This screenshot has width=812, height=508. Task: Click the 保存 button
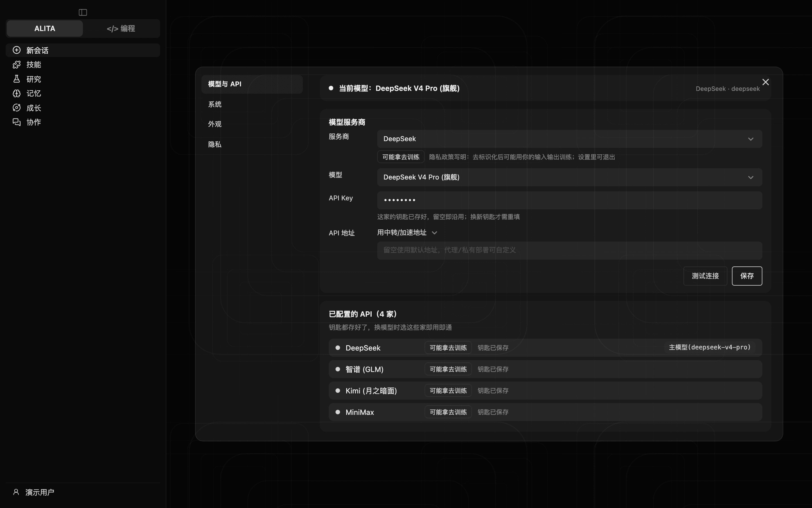click(747, 276)
